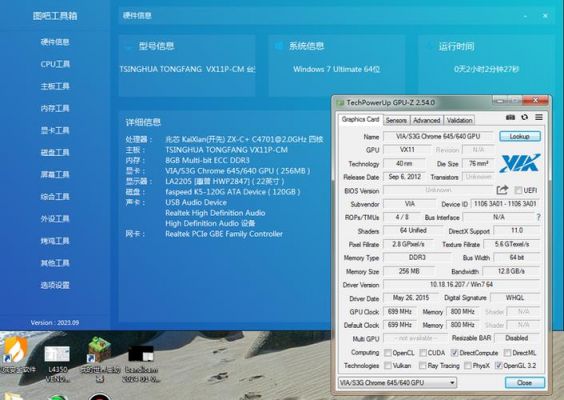Switch to the Sensors tab

(x=396, y=121)
